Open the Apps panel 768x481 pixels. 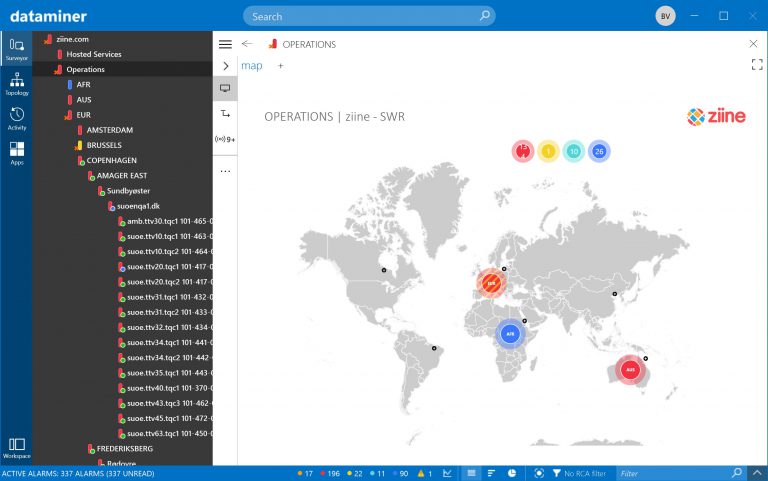pos(16,152)
